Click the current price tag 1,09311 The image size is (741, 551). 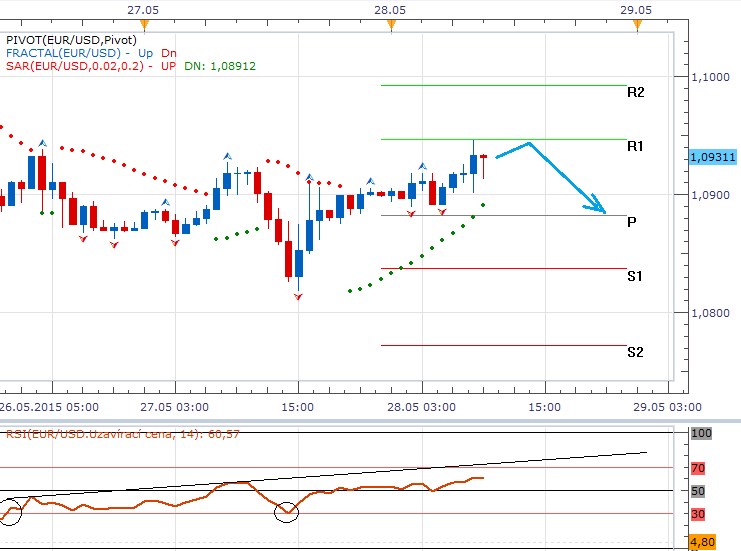[x=713, y=157]
